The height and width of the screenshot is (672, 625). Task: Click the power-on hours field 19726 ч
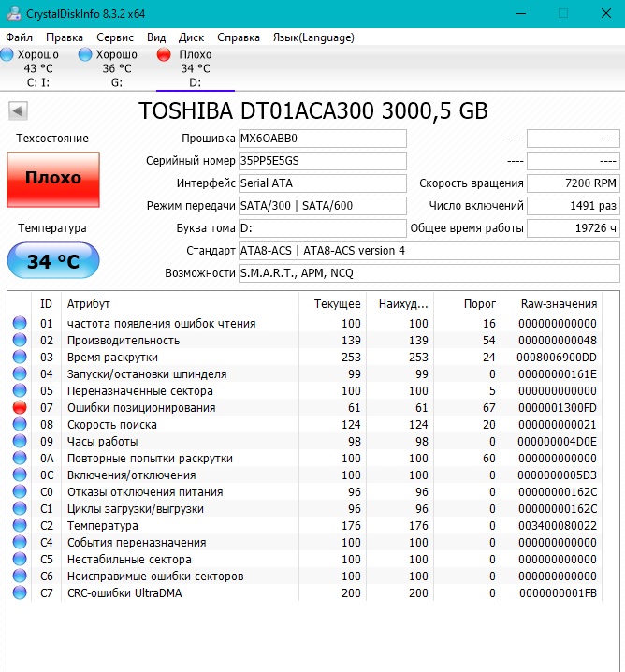click(x=574, y=228)
